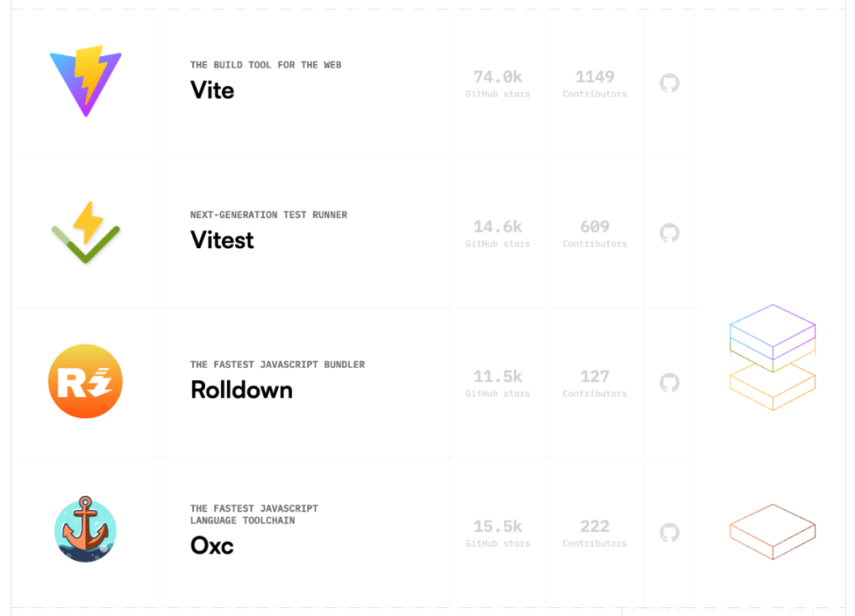
Task: Click the stacked colorful layers illustration
Action: pos(772,356)
